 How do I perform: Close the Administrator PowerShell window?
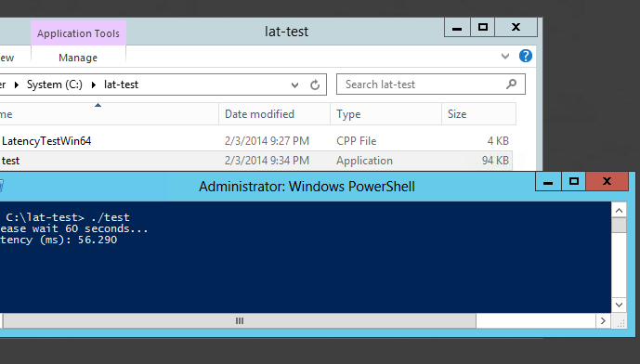pos(607,182)
